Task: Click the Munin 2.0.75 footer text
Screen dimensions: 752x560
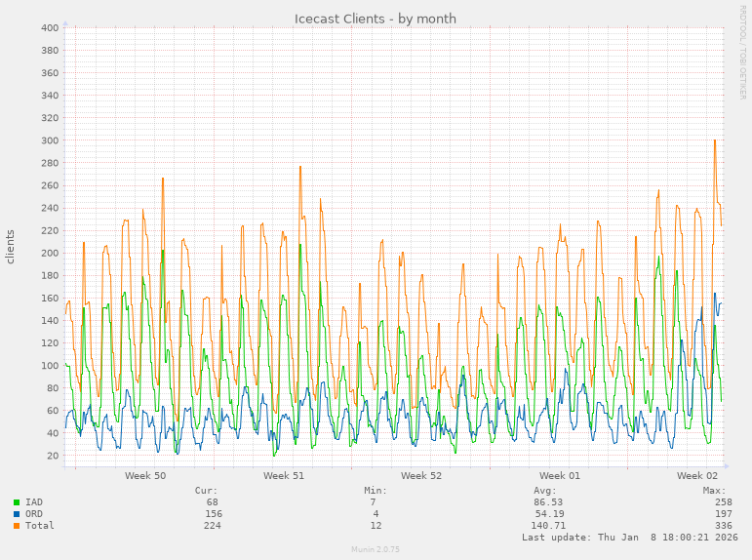Action: click(376, 549)
